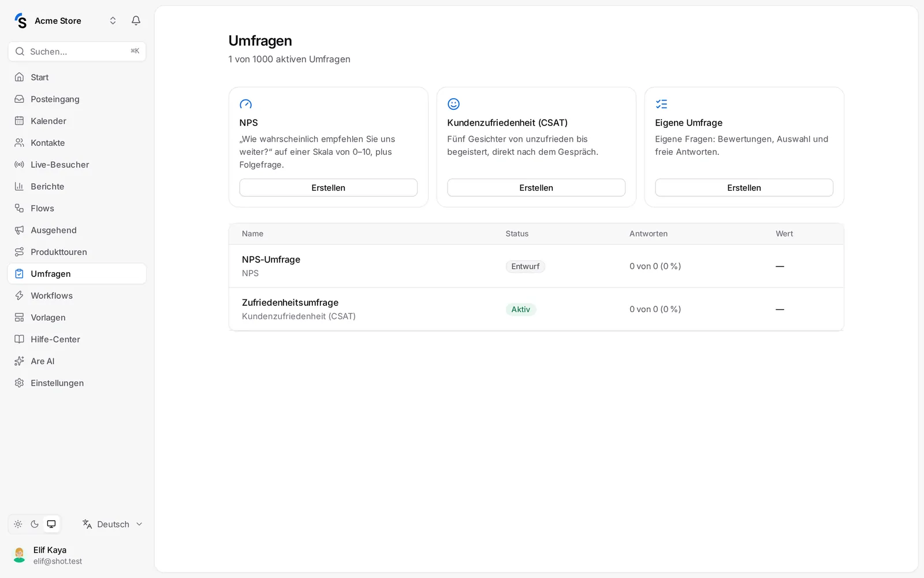Navigate to Berichte section

coord(77,187)
